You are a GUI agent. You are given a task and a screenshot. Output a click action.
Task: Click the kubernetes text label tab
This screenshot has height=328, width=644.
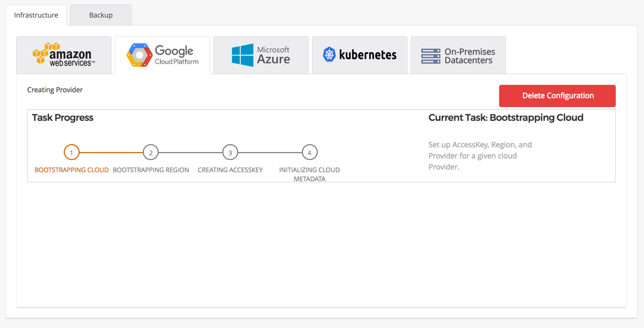[368, 55]
